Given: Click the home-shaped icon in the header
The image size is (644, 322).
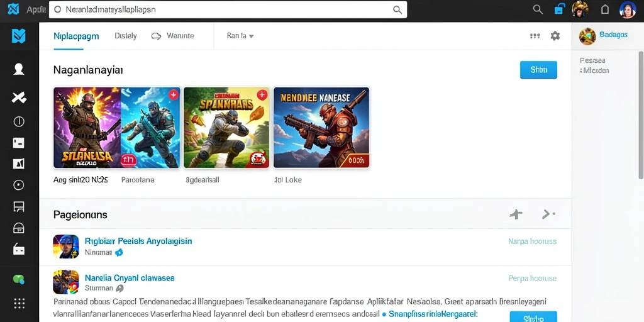Looking at the screenshot, I should pos(605,9).
